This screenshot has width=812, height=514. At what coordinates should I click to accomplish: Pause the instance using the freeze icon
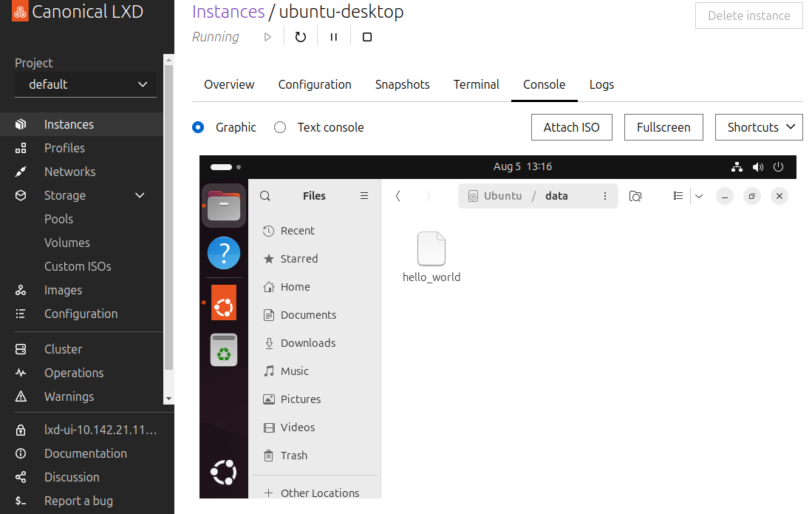point(334,37)
